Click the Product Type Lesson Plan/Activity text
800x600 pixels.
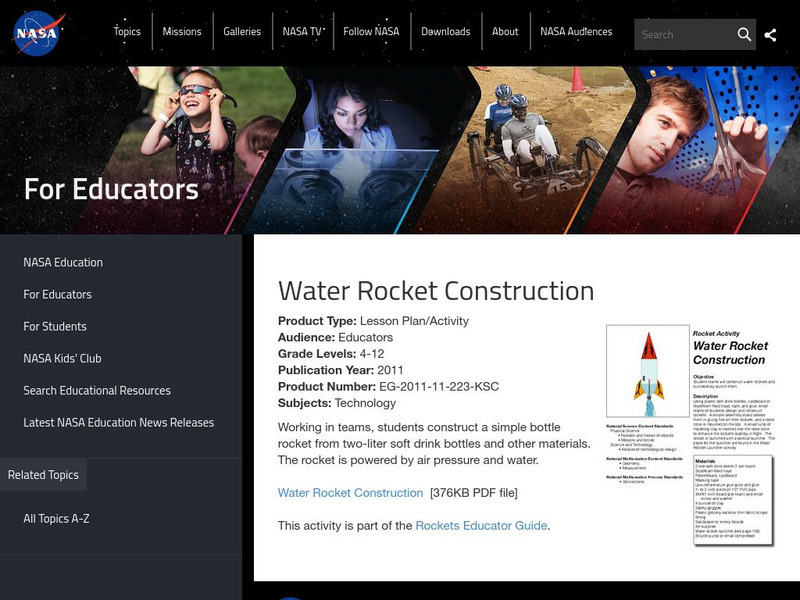[373, 321]
